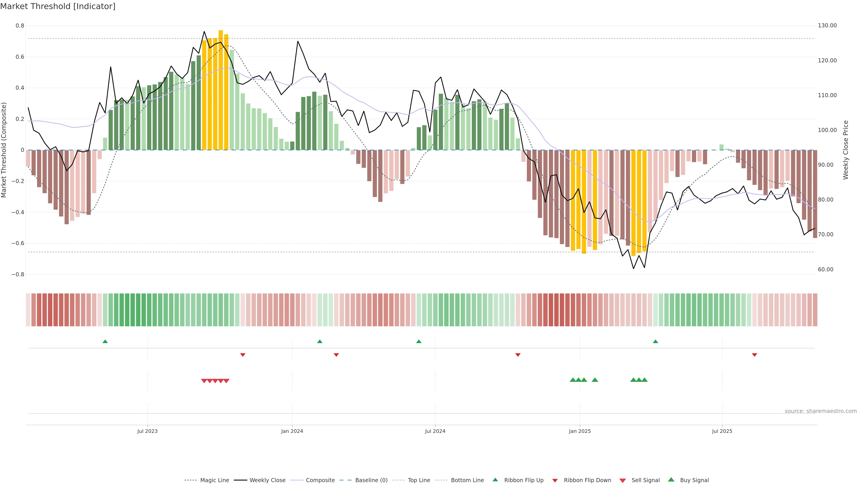868x488 pixels.
Task: Click the Market Threshold [Indicator] chart title
Action: [58, 6]
